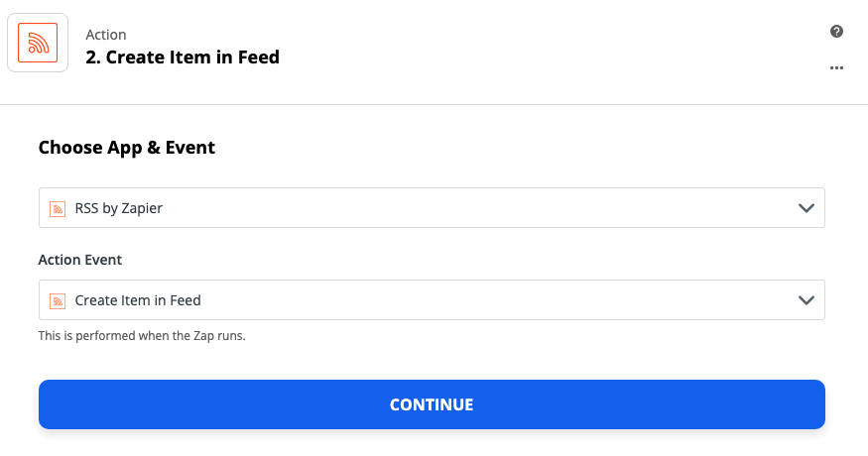Viewport: 868px width, 456px height.
Task: Click the CONTINUE label text
Action: tap(432, 404)
